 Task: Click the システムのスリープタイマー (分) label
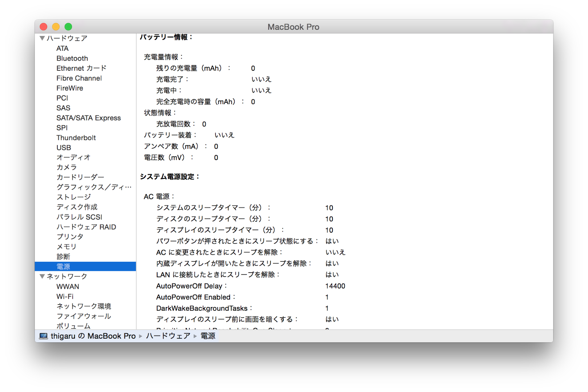[214, 208]
